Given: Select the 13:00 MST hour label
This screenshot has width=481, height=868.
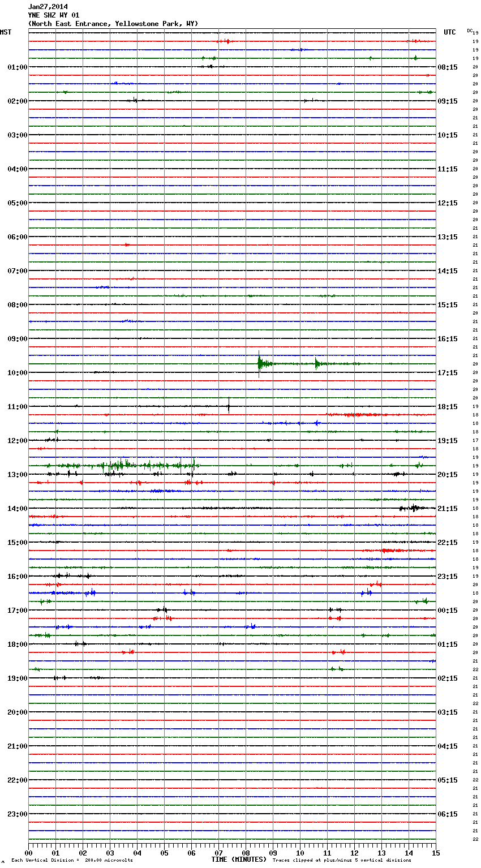Looking at the screenshot, I should tap(18, 475).
